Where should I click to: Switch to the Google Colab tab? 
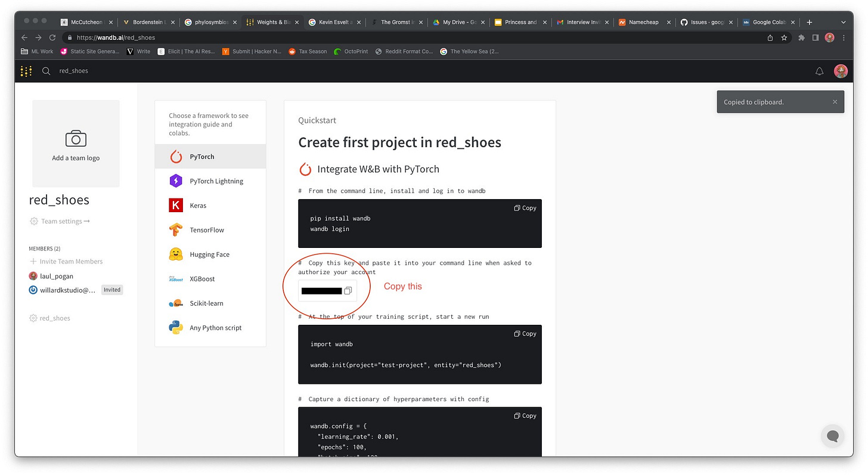[768, 22]
